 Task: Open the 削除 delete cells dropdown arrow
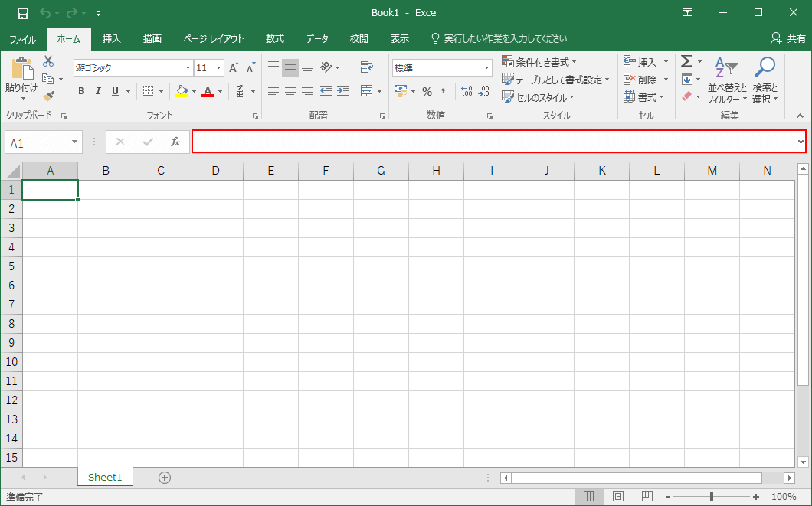pyautogui.click(x=666, y=80)
